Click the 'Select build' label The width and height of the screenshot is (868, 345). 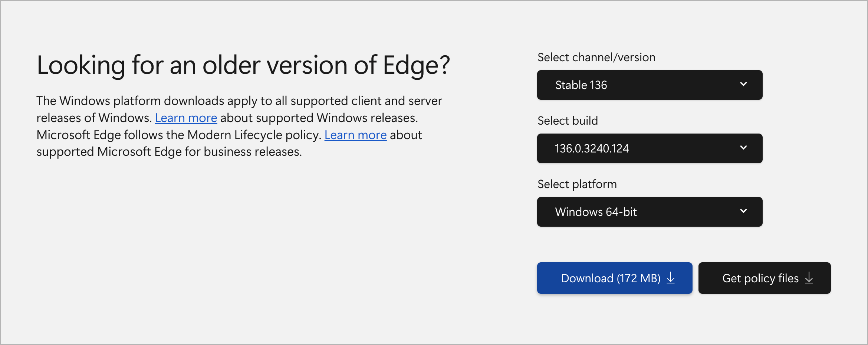[568, 121]
